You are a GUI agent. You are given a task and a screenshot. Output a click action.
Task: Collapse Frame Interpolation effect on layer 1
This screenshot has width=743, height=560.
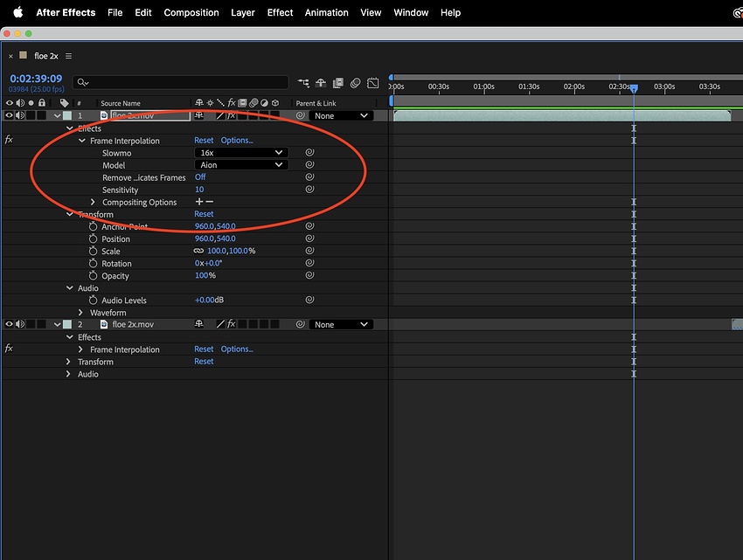pyautogui.click(x=81, y=141)
